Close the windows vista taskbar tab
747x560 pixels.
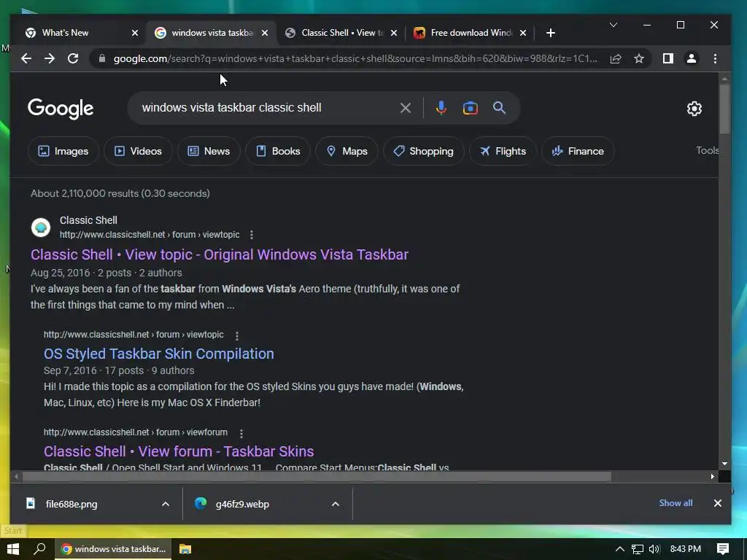(265, 33)
